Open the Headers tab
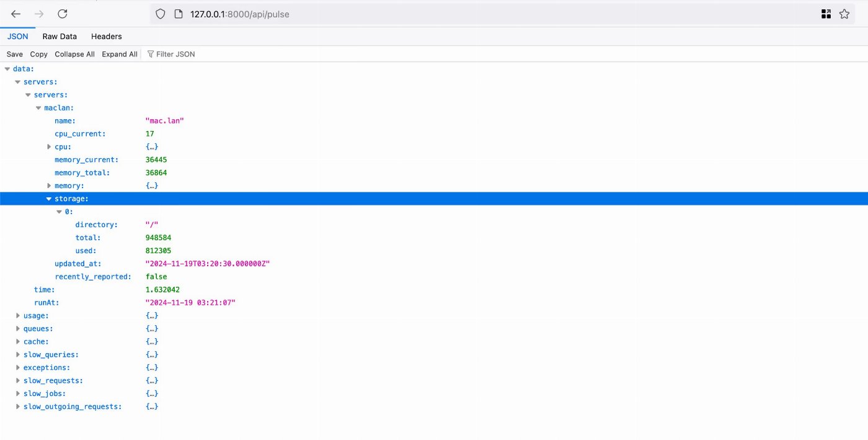Screen dimensions: 868x440 click(107, 37)
